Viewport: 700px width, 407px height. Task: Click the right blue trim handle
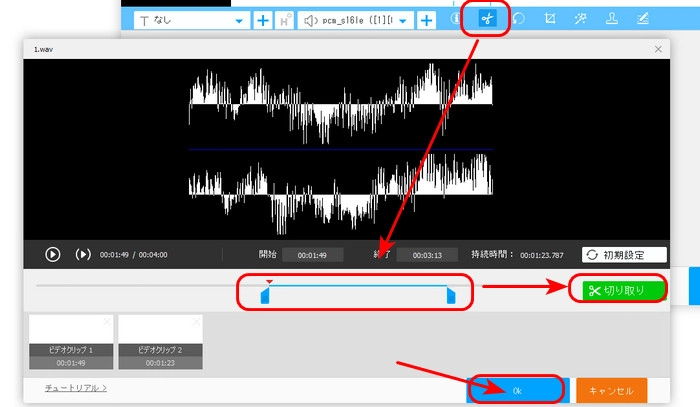coord(451,295)
